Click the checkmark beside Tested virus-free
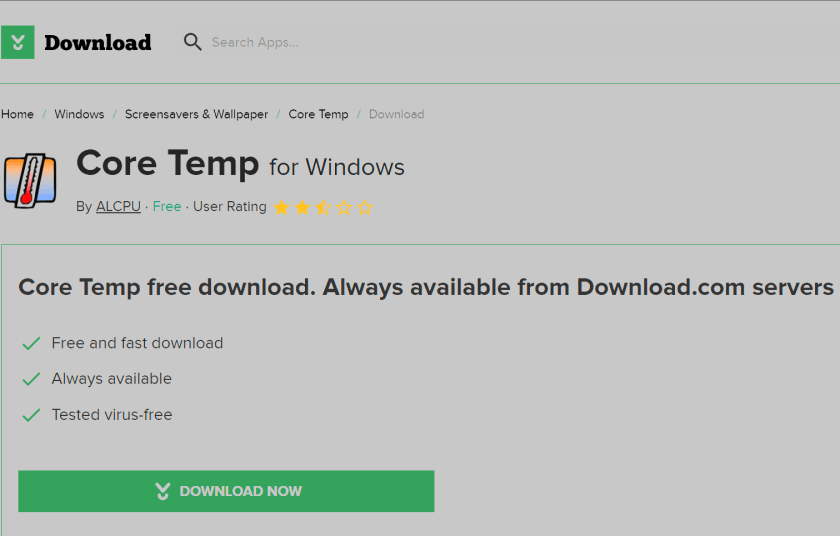This screenshot has width=840, height=536. pos(31,415)
